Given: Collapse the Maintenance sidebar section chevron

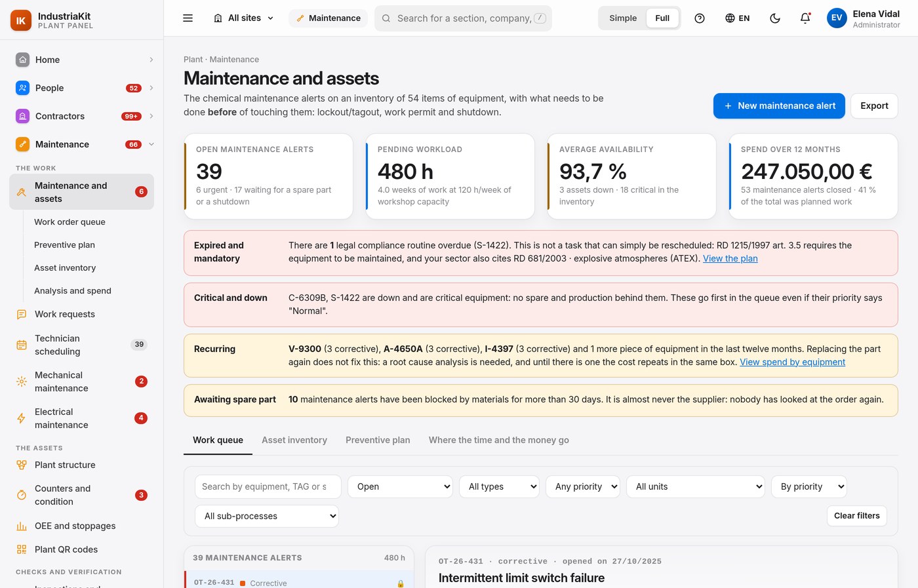Looking at the screenshot, I should pos(151,144).
